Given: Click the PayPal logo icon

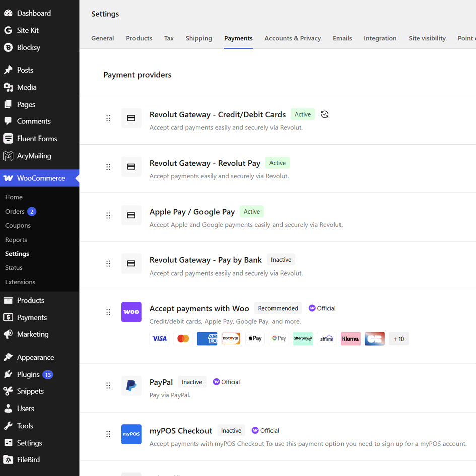Looking at the screenshot, I should tap(131, 385).
